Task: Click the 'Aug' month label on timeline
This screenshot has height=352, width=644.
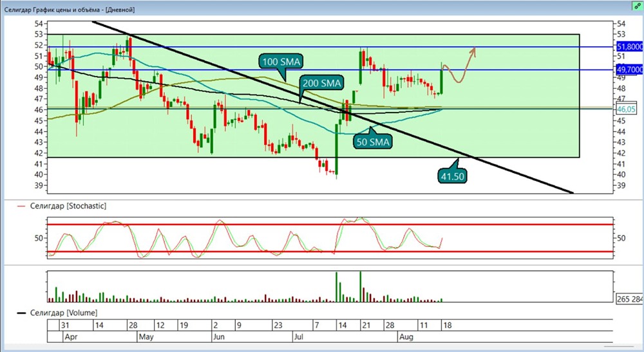Action: pyautogui.click(x=406, y=337)
